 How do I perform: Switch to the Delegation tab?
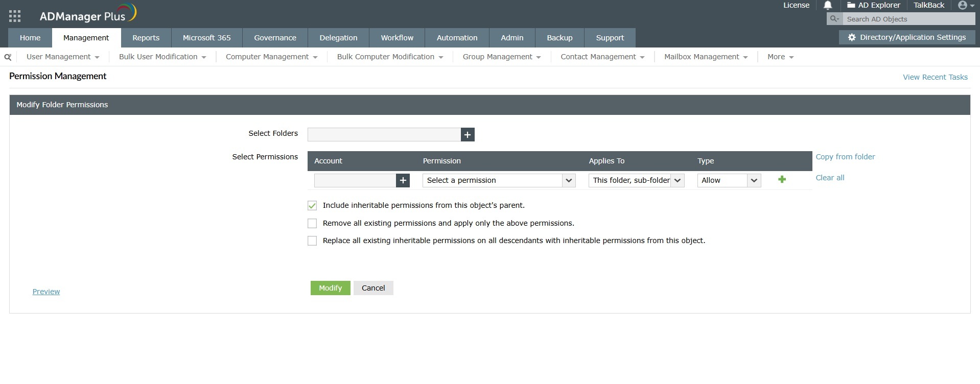pos(339,38)
